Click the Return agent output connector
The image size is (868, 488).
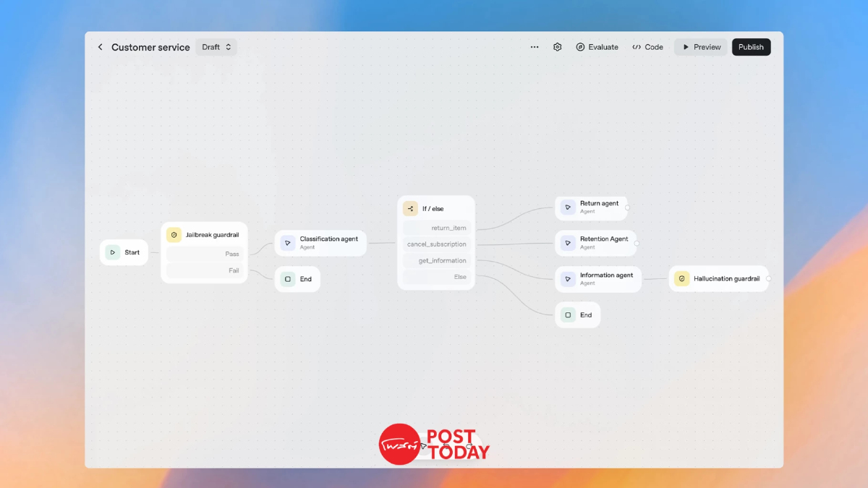[x=627, y=207]
